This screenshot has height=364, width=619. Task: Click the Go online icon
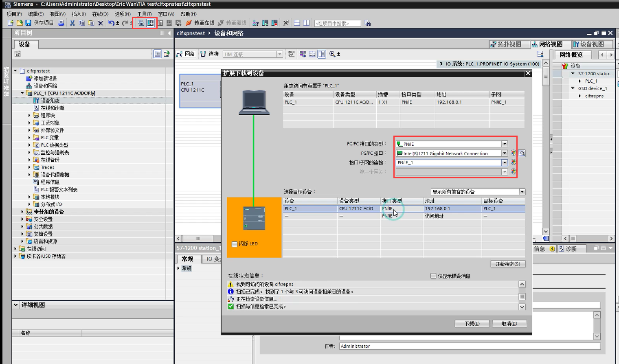pyautogui.click(x=200, y=23)
